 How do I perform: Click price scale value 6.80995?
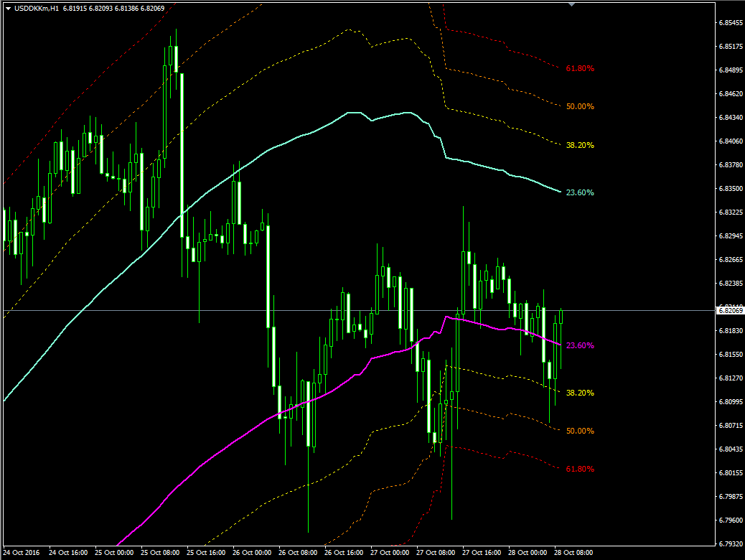pos(731,402)
